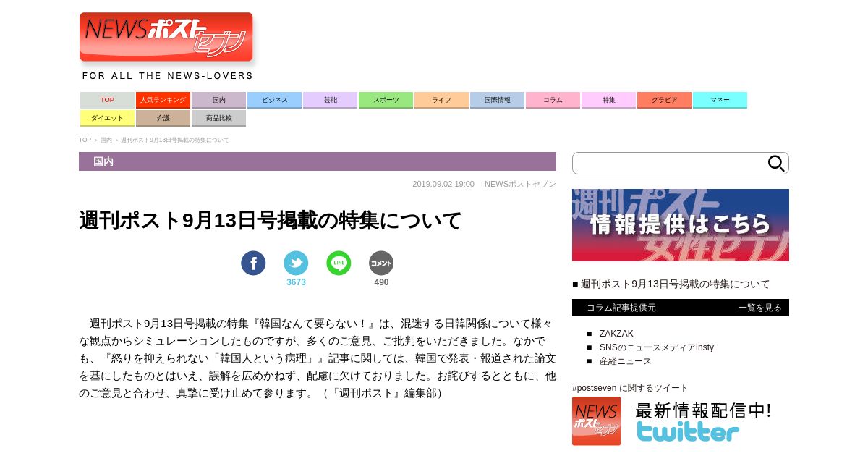
Task: Click the comment count 490
Action: click(x=381, y=282)
